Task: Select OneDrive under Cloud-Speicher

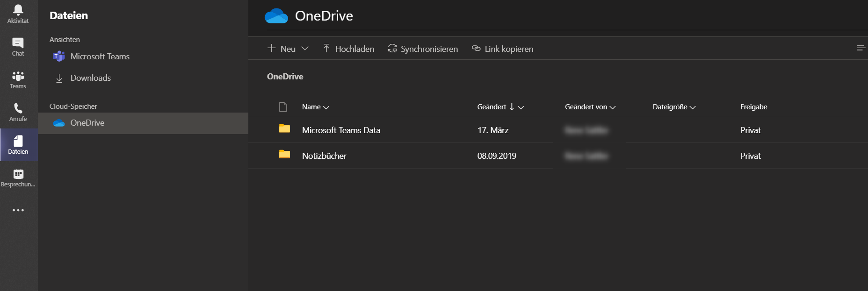Action: point(143,123)
